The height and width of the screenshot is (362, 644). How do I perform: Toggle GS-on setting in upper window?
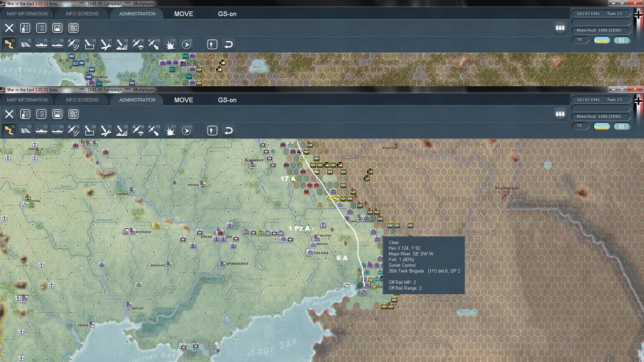[227, 14]
